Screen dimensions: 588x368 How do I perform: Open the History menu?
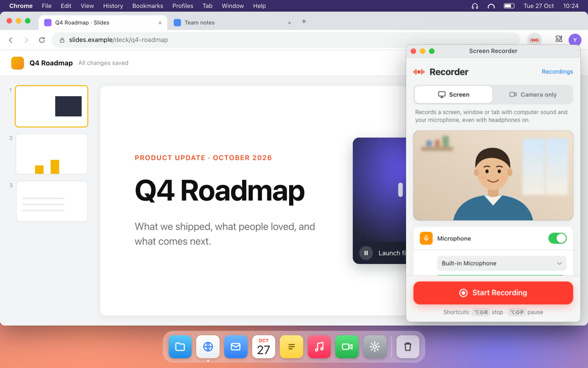pyautogui.click(x=113, y=6)
